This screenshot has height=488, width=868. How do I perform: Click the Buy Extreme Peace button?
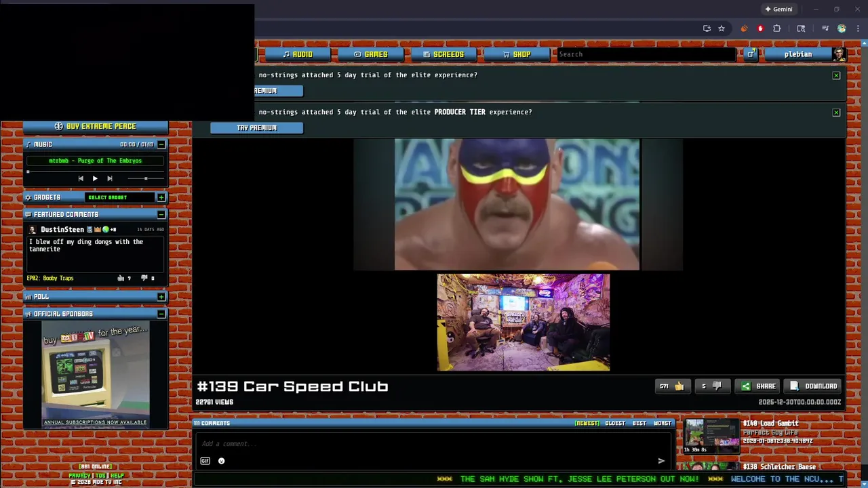point(95,126)
